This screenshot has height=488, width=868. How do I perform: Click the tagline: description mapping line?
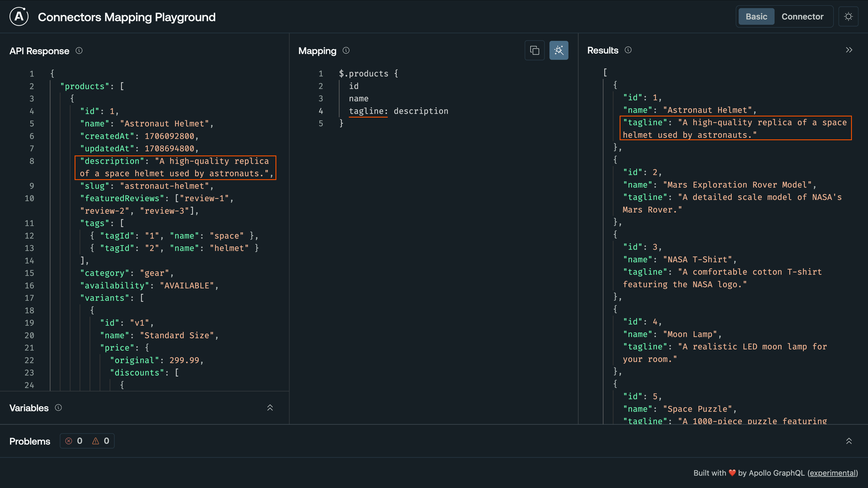(x=398, y=111)
